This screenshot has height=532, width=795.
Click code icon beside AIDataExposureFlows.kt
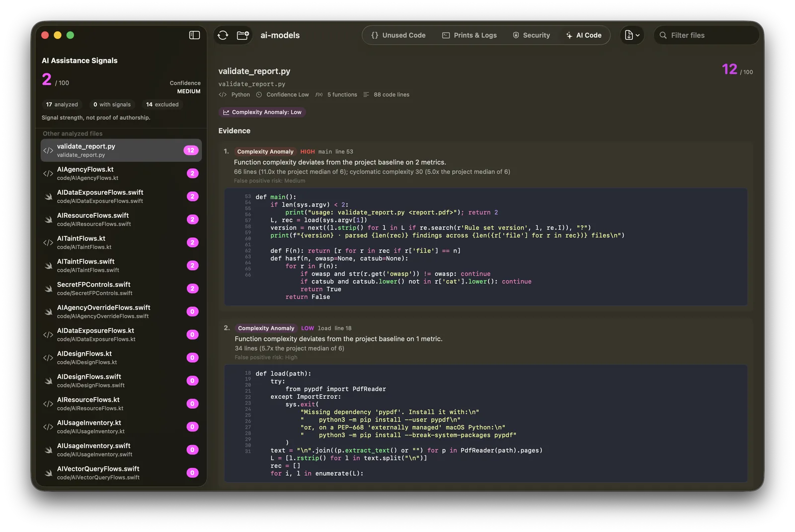48,335
